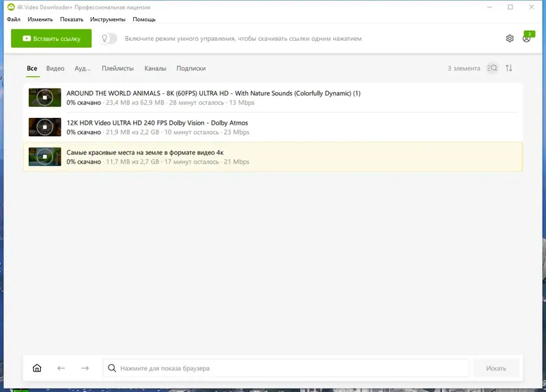Switch to the Плейлисты tab

click(117, 69)
